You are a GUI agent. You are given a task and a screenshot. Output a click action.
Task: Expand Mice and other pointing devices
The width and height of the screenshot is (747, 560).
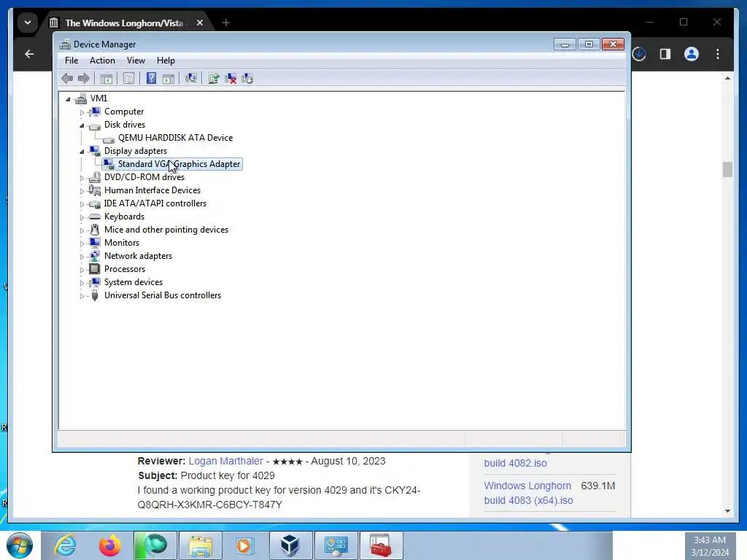coord(82,230)
